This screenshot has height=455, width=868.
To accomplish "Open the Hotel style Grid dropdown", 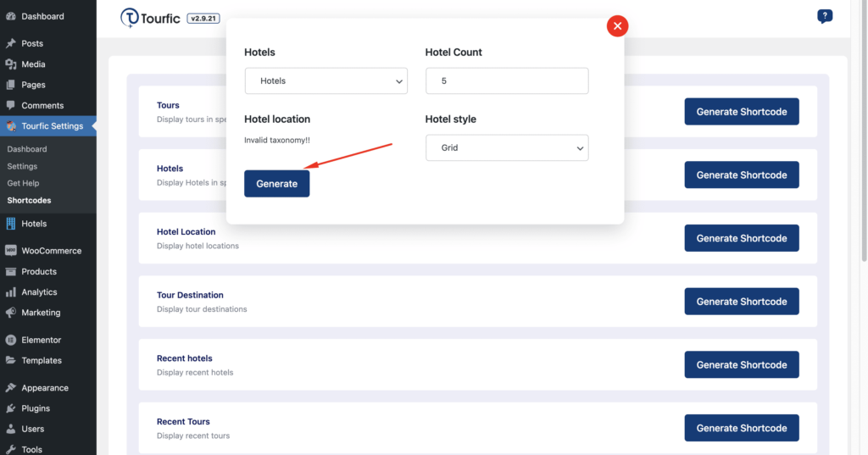I will point(507,147).
